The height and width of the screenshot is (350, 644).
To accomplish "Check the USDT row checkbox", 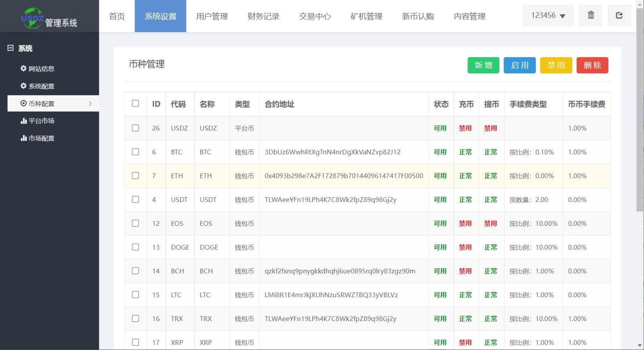I will click(135, 199).
